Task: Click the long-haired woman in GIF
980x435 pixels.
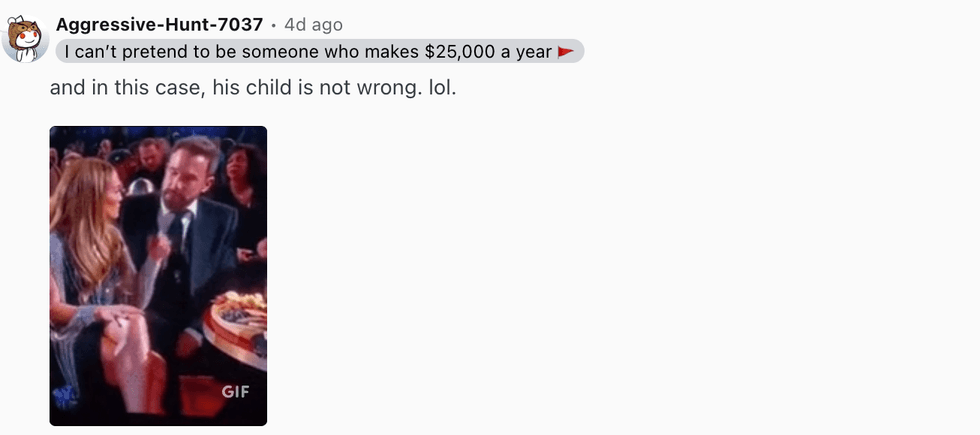Action: [94, 275]
